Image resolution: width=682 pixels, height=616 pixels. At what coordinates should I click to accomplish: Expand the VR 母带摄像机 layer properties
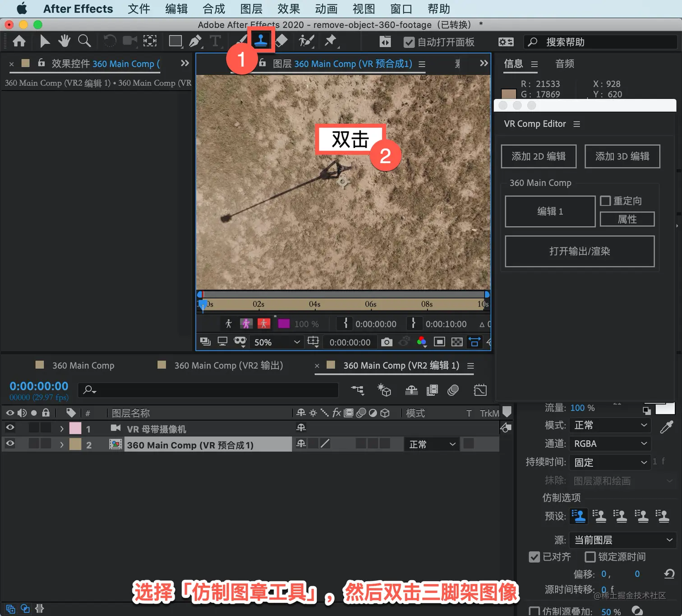click(x=62, y=429)
